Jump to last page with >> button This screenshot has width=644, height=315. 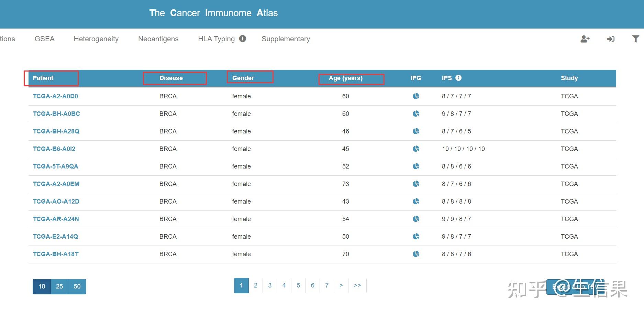point(357,285)
